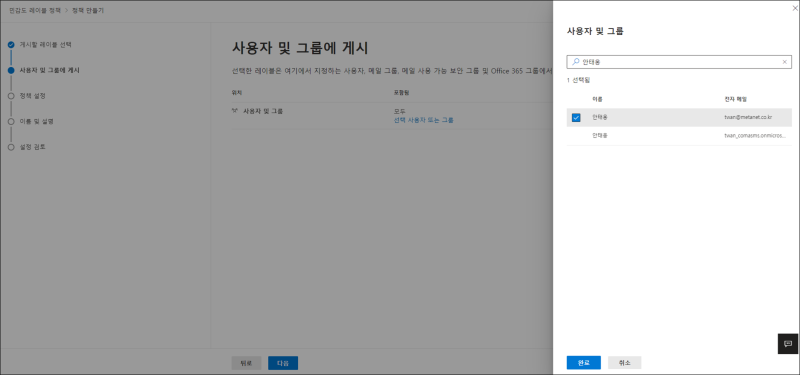Click the 취소 button
Screen dimensions: 800x375
coord(624,363)
